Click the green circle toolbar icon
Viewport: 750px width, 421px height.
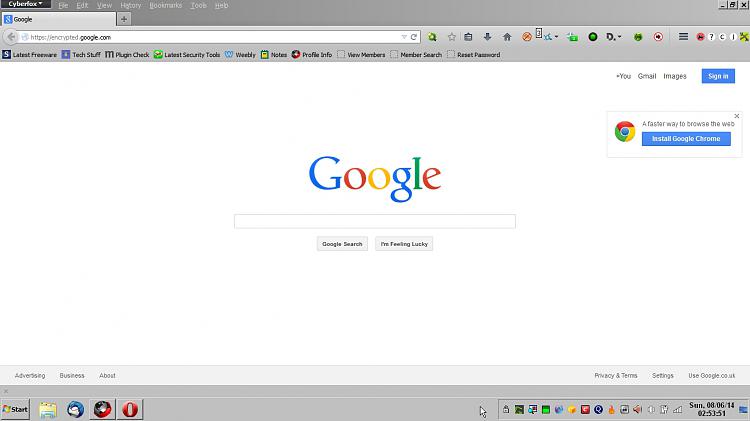(593, 37)
